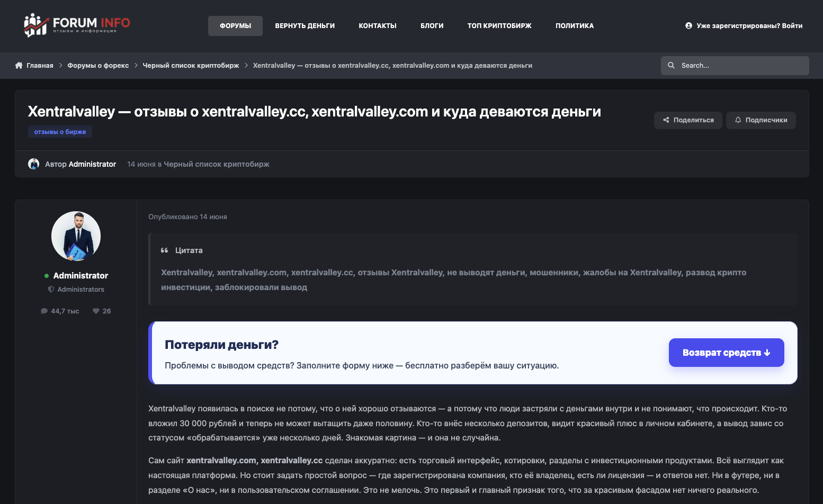The height and width of the screenshot is (504, 823).
Task: Open the ВЕРНУТЬ ДЕНЬГИ menu item
Action: coord(305,26)
